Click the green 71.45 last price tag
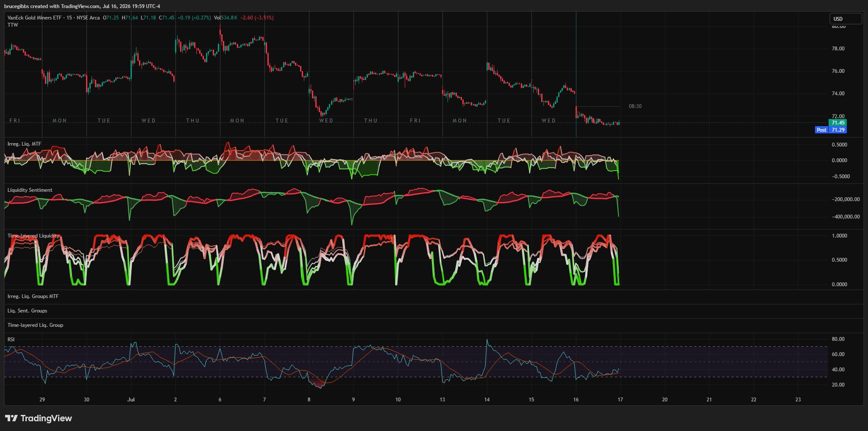868x431 pixels. (838, 123)
